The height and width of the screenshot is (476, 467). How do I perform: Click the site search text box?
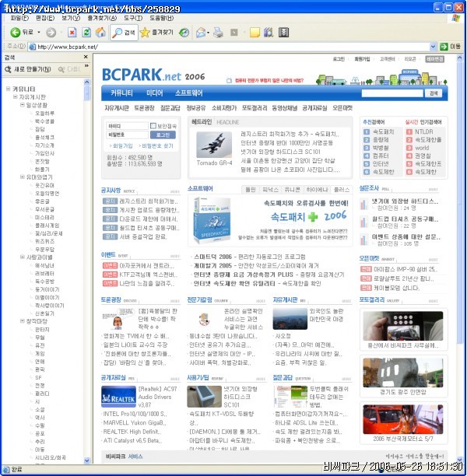[x=392, y=93]
